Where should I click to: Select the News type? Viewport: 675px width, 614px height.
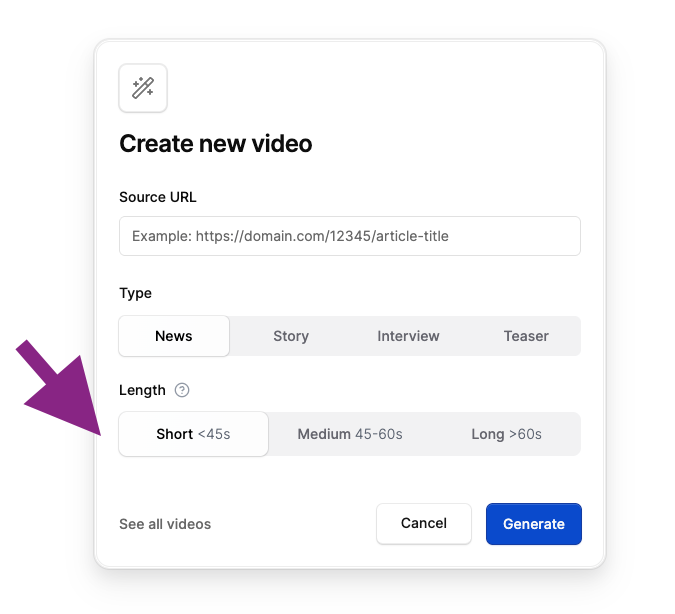pos(174,336)
